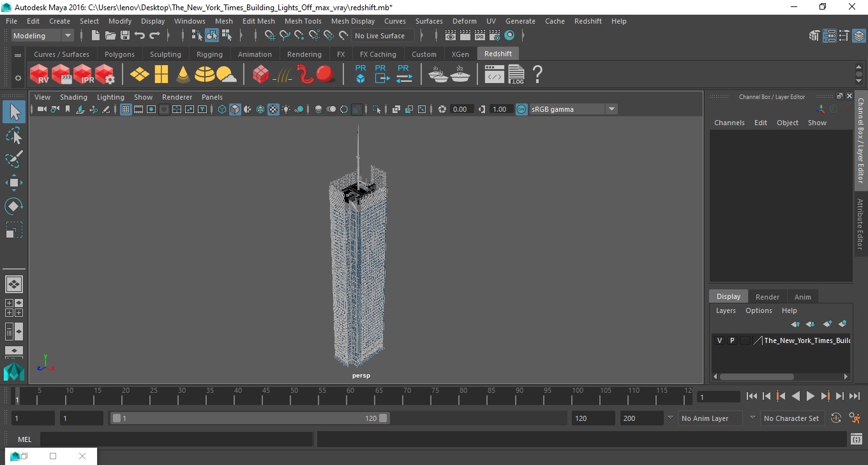Switch to the Polygons shelf tab
Screen dimensions: 868x465
click(119, 54)
